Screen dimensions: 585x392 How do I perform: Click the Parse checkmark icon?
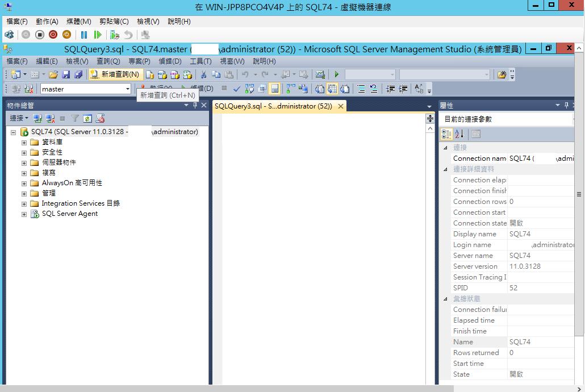(x=236, y=89)
